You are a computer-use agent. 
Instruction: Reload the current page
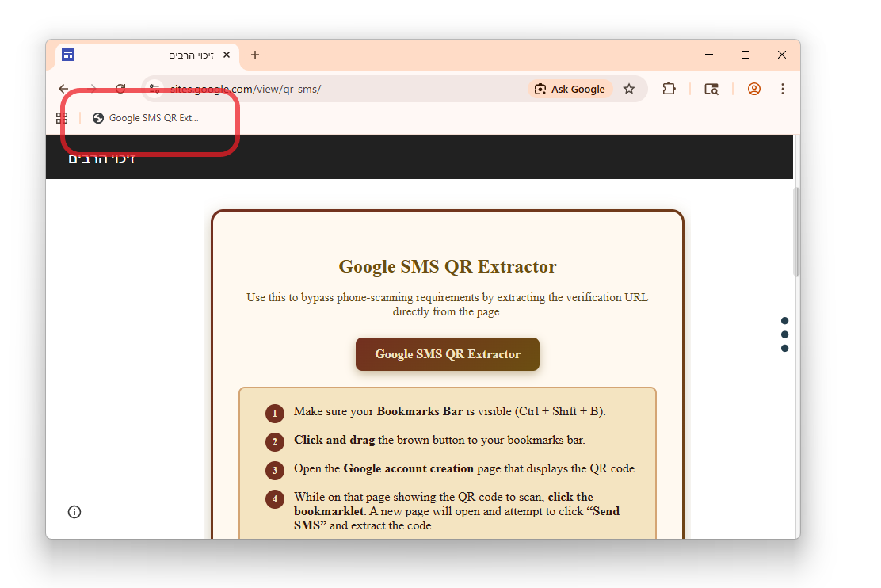click(x=120, y=89)
